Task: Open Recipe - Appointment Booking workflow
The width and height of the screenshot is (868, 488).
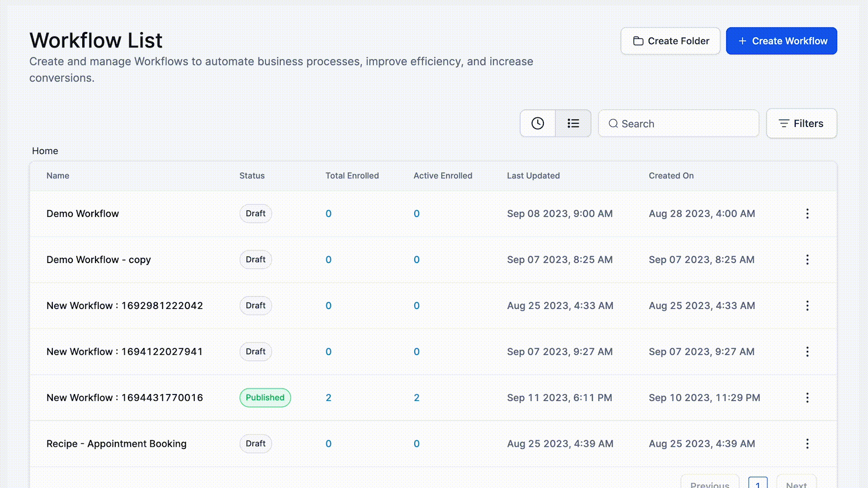Action: [x=116, y=444]
